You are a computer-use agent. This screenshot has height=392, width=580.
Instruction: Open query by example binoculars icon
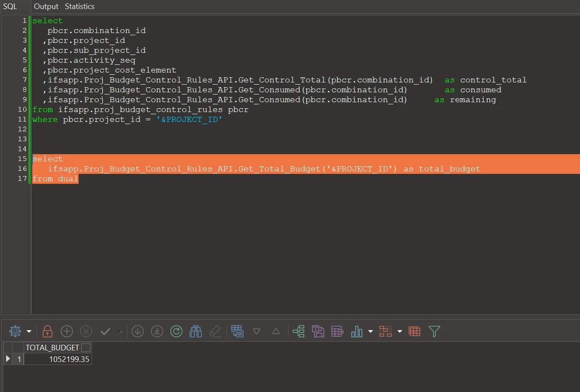point(196,331)
